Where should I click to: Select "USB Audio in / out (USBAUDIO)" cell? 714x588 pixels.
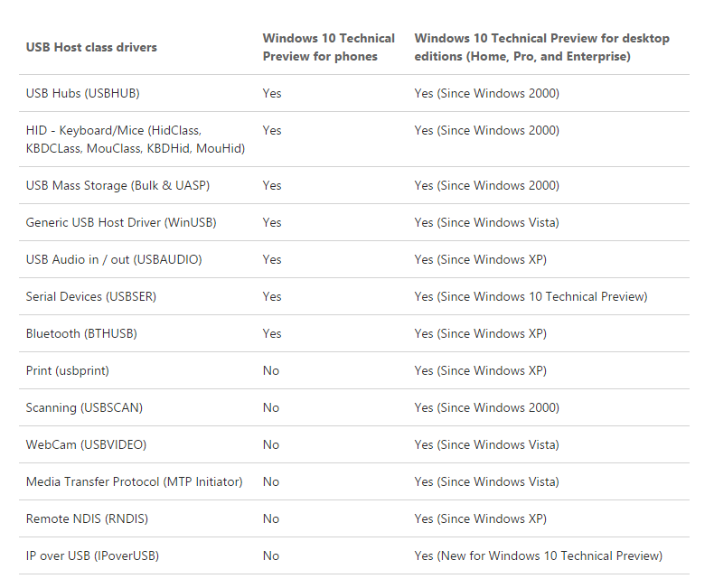[114, 260]
